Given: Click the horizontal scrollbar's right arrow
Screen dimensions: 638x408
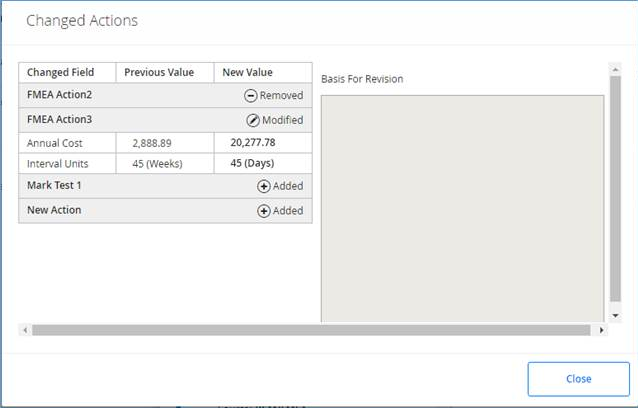Looking at the screenshot, I should click(x=601, y=330).
